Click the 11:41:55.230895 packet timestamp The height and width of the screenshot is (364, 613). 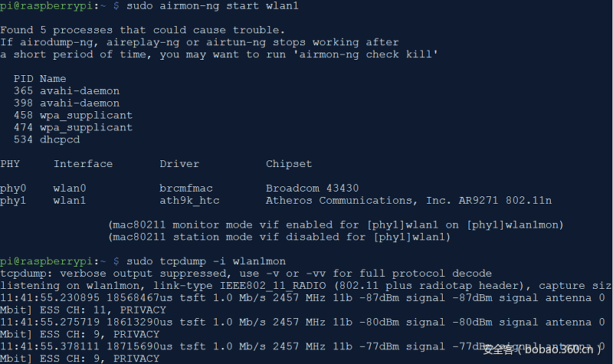click(x=50, y=298)
